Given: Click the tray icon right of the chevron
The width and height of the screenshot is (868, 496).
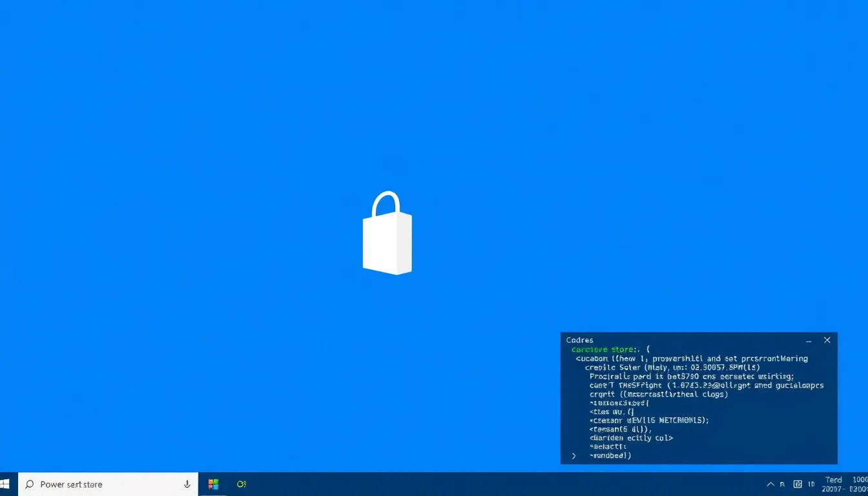Looking at the screenshot, I should 783,484.
